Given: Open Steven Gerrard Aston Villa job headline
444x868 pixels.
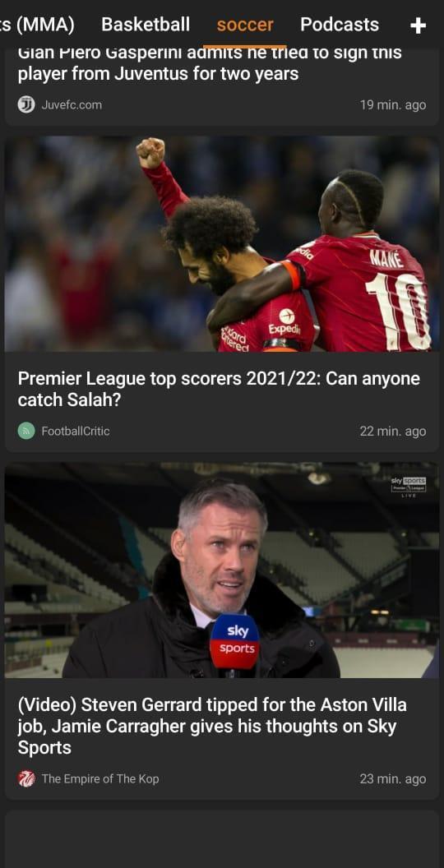Looking at the screenshot, I should click(212, 727).
